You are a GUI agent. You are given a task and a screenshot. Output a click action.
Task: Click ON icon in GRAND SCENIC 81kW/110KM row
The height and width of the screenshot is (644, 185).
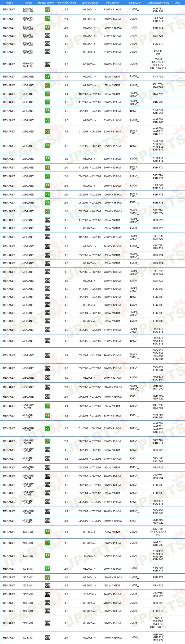(x=48, y=52)
